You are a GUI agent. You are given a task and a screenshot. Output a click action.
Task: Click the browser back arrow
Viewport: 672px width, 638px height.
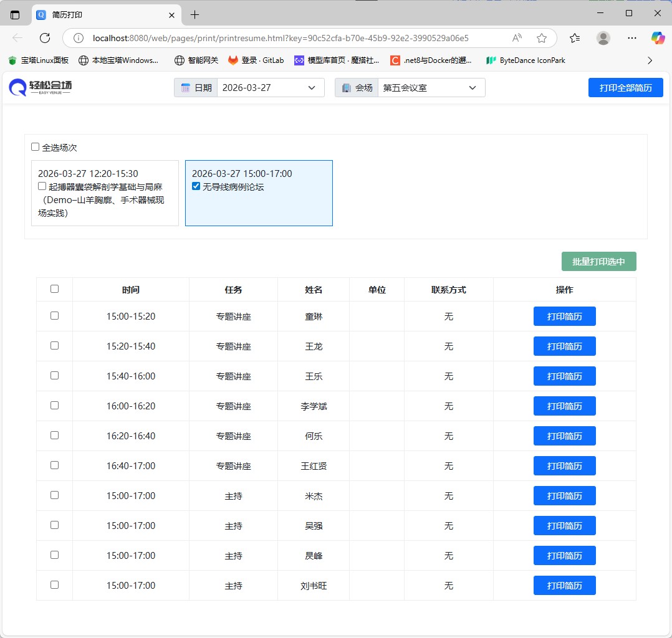pyautogui.click(x=17, y=38)
